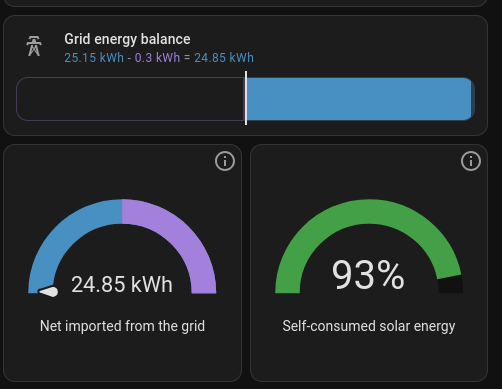Screen dimensions: 502x389
Task: Click the 24.85 kWh gauge reading
Action: (x=122, y=284)
